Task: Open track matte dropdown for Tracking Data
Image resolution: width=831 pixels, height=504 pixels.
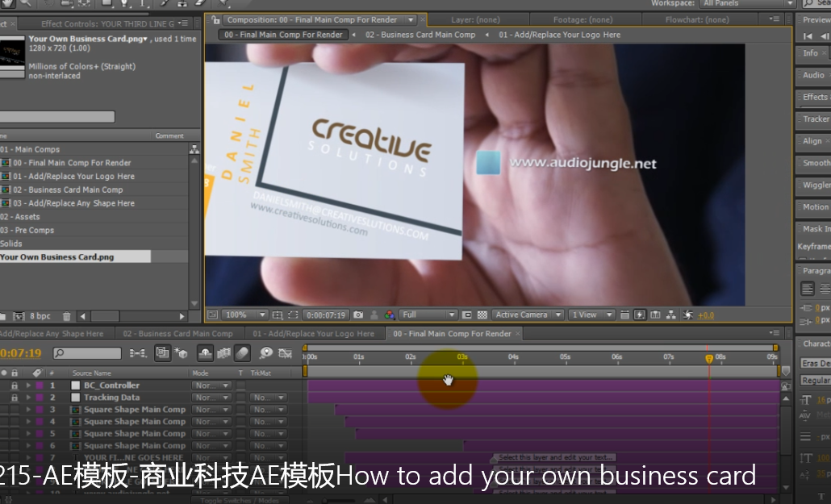Action: click(x=269, y=398)
